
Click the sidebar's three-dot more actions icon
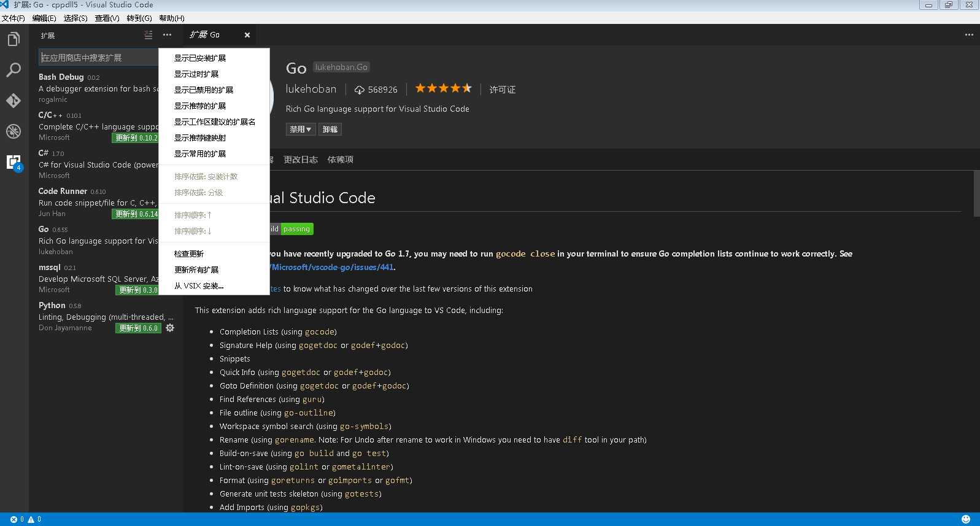[167, 35]
